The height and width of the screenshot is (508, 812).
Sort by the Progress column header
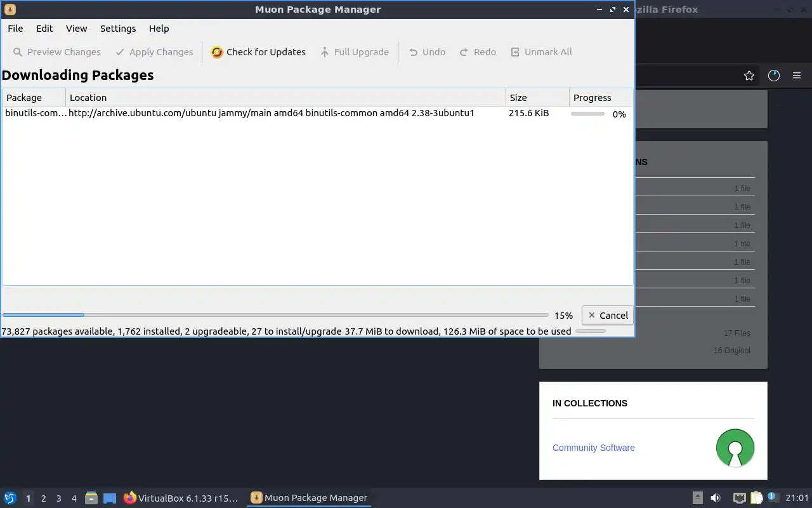point(601,97)
